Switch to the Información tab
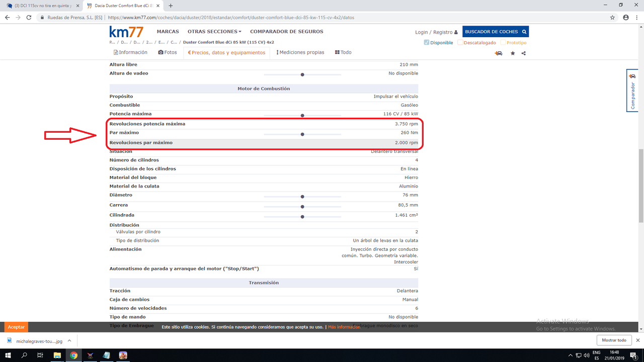Viewport: 644px width, 362px height. point(131,52)
